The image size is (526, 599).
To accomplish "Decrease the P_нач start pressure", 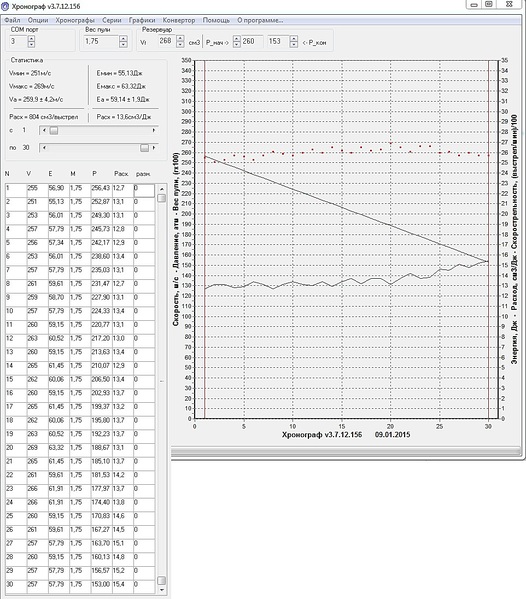I will pos(237,44).
